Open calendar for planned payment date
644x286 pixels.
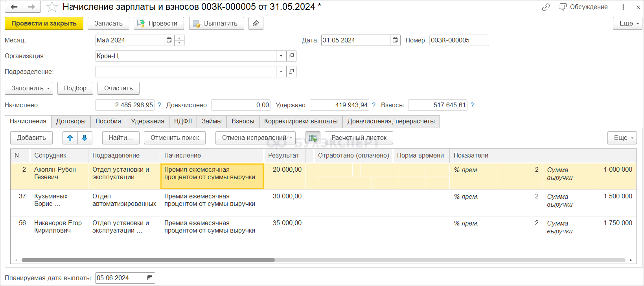[x=150, y=278]
